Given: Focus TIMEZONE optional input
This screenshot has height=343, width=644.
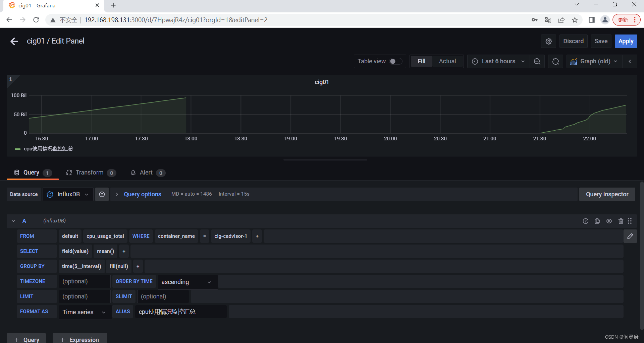Looking at the screenshot, I should click(85, 281).
